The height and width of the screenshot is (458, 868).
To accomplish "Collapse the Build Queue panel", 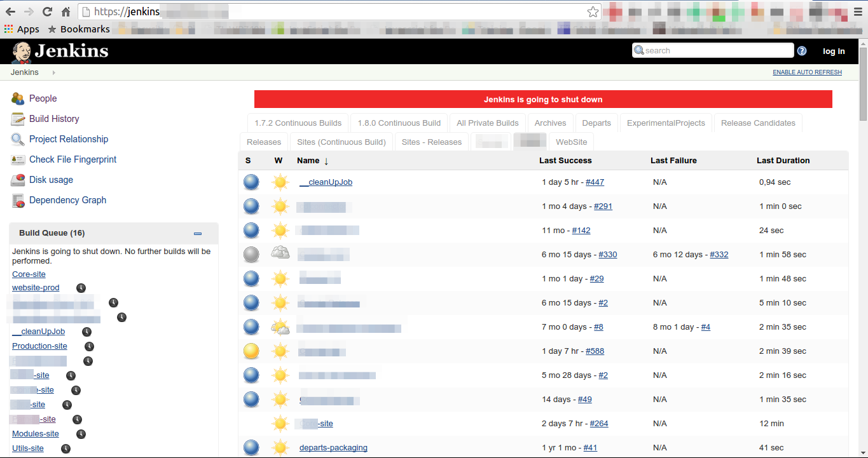I will (x=198, y=234).
